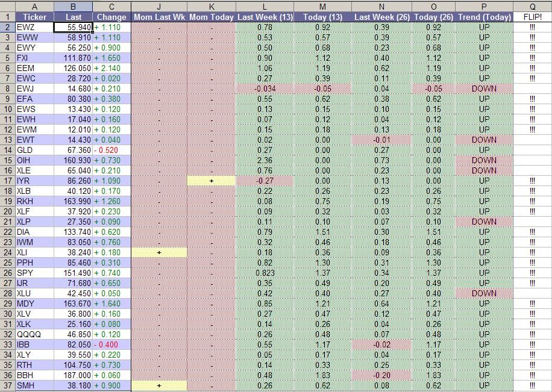
Task: Select the -0.20 cell in BBH row
Action: (x=381, y=375)
